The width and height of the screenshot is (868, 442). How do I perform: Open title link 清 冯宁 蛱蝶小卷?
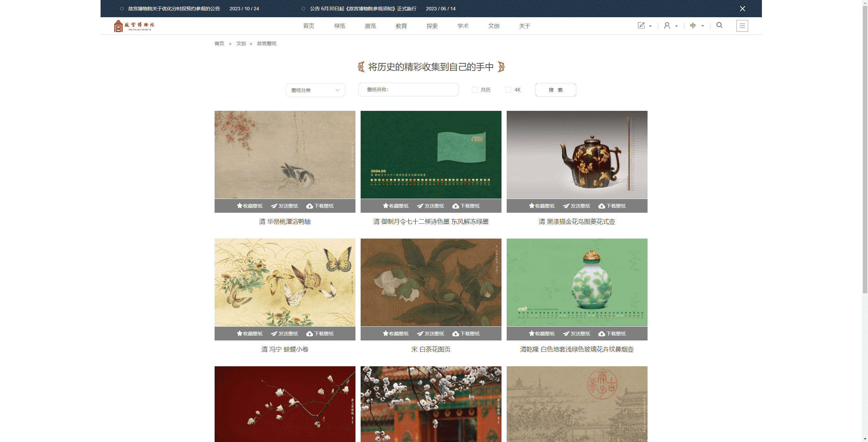click(285, 349)
